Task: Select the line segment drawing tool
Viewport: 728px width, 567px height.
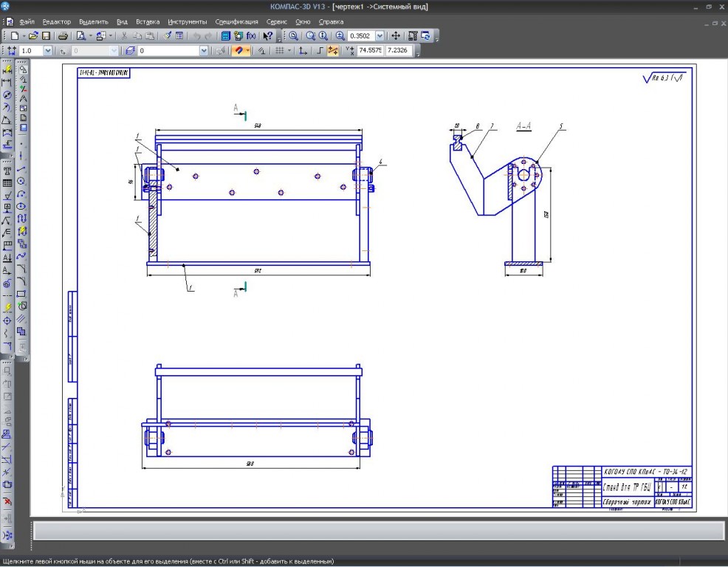Action: (x=21, y=169)
